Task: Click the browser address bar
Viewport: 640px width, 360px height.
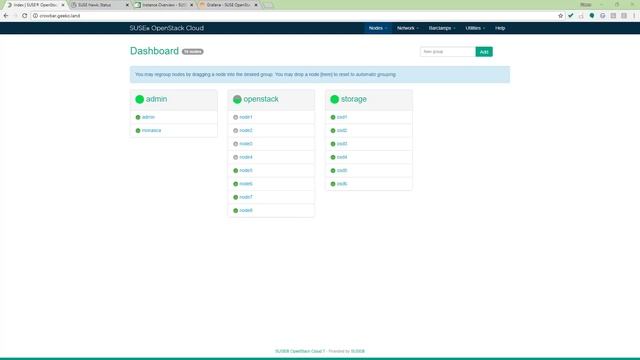Action: click(294, 16)
